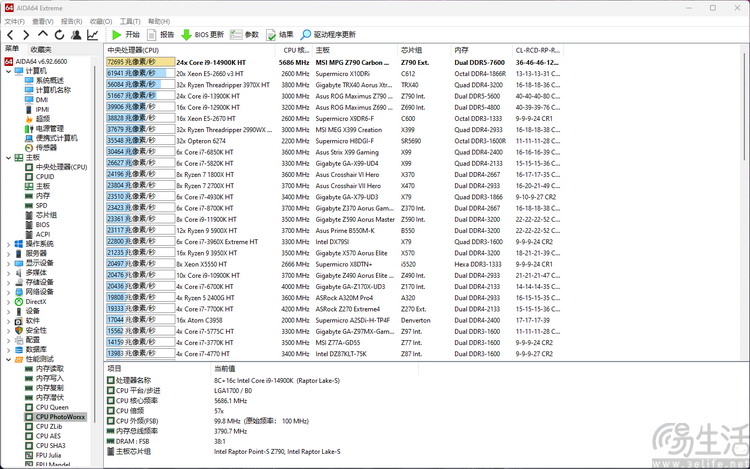Open the 收藏(O) menu
This screenshot has height=469, width=750.
coord(100,21)
